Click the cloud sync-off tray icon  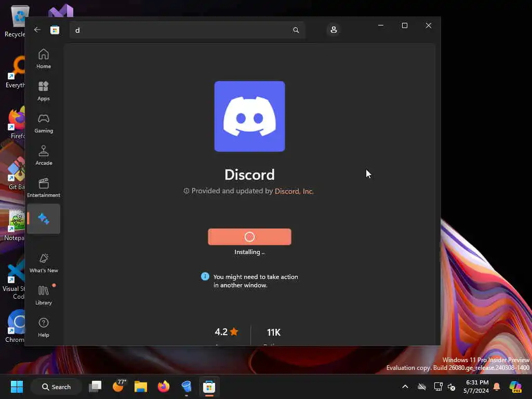pyautogui.click(x=422, y=387)
